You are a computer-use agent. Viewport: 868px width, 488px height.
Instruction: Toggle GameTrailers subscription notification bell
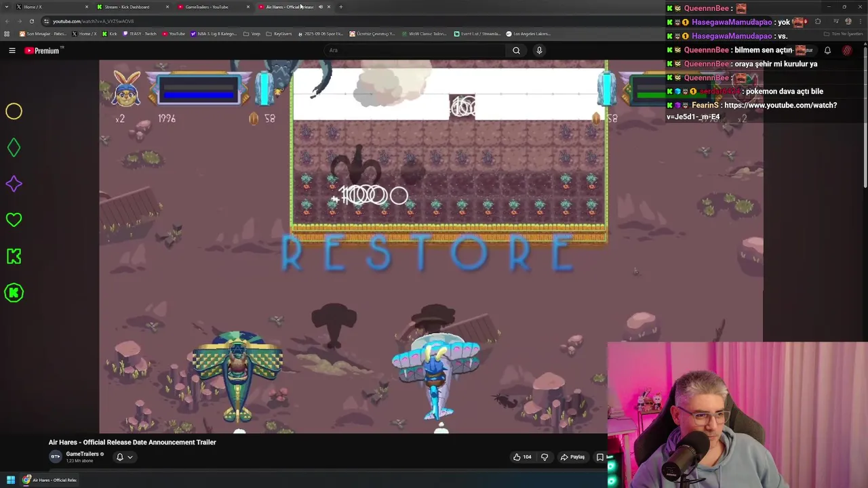pos(120,457)
